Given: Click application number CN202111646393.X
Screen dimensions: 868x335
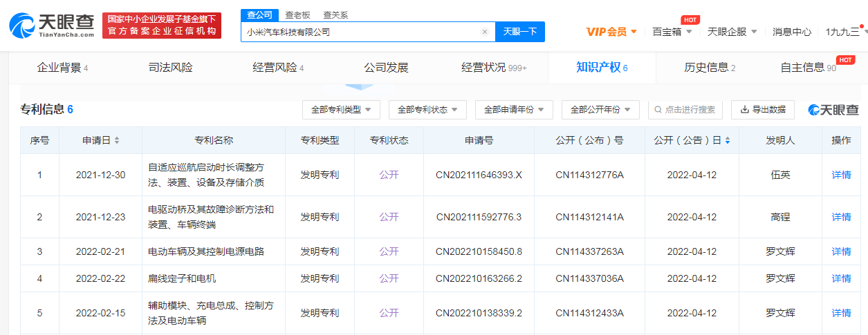Looking at the screenshot, I should pos(479,175).
